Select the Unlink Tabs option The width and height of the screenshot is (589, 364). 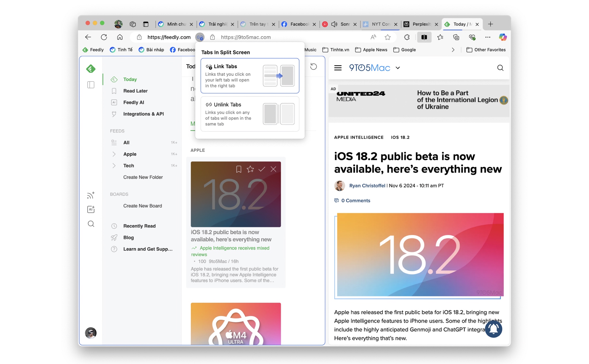pyautogui.click(x=250, y=114)
